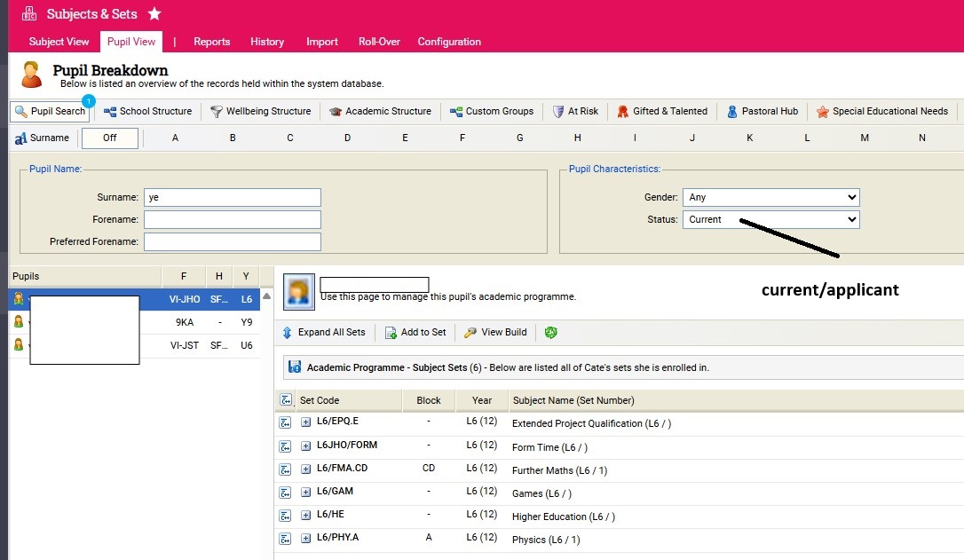Switch to the Subject View tab
This screenshot has width=964, height=560.
pos(59,42)
